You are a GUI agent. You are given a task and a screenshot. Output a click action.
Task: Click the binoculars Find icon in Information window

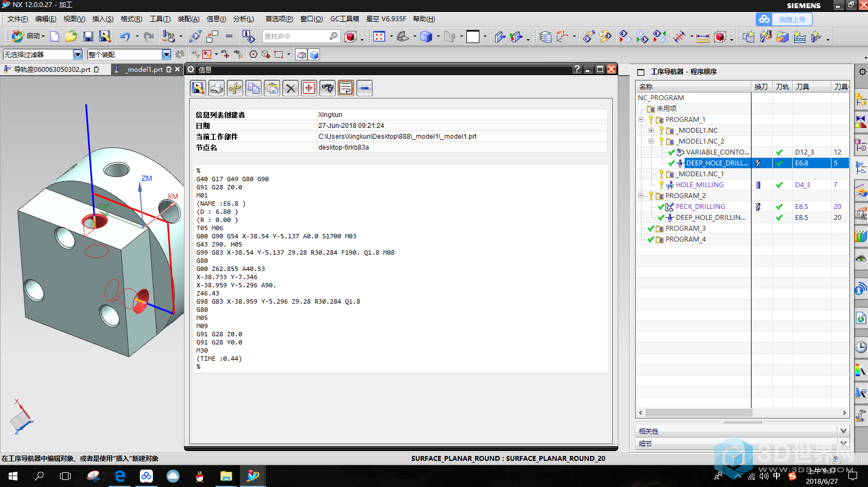point(328,88)
